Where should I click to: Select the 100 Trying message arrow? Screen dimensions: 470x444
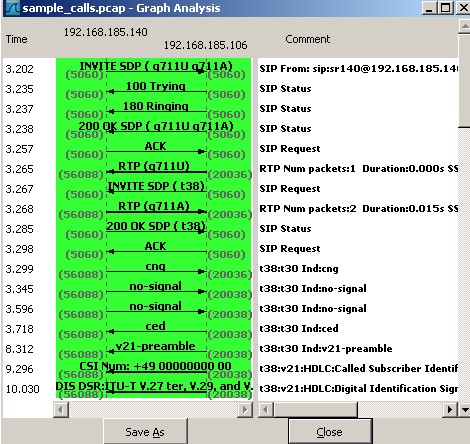tap(157, 91)
